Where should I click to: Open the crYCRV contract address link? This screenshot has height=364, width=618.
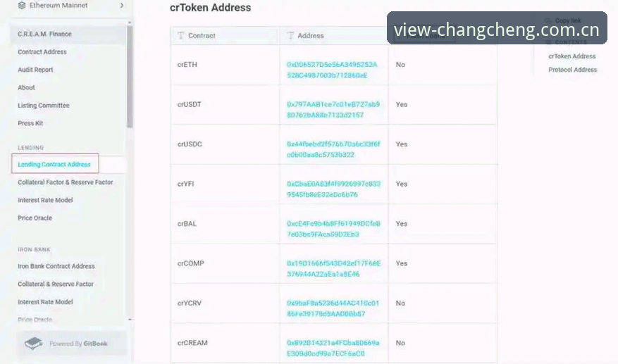[x=333, y=308]
